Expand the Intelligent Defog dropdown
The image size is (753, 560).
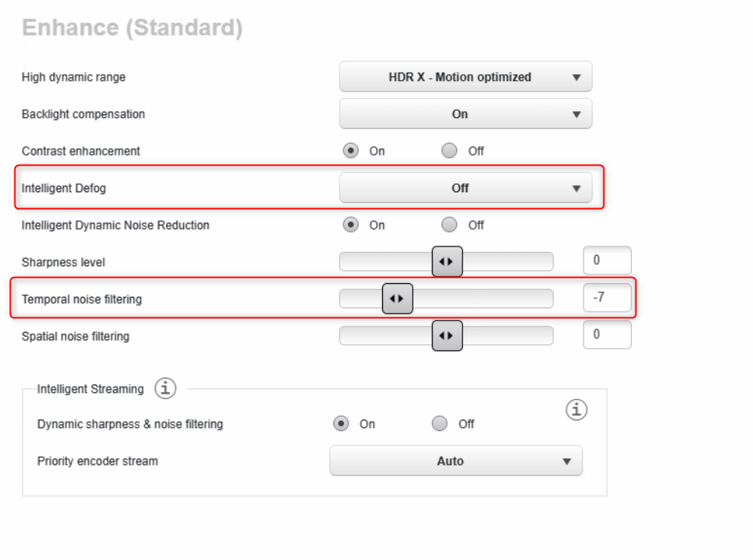coord(465,188)
